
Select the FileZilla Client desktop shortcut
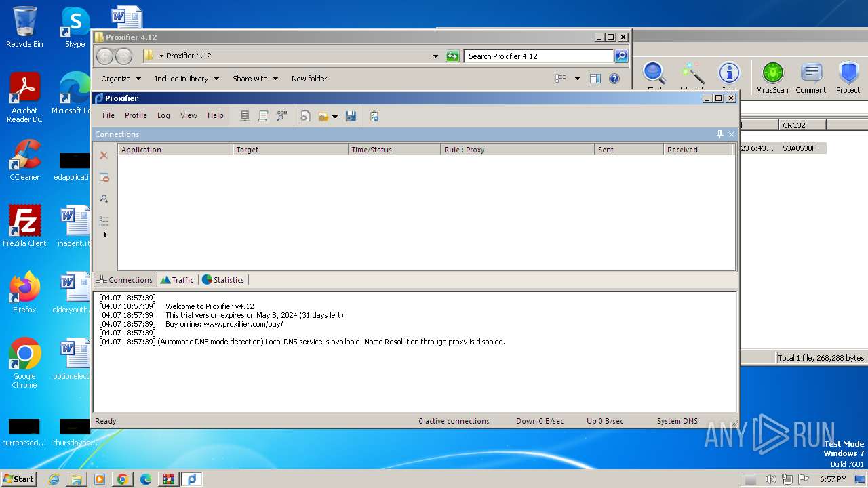coord(24,226)
